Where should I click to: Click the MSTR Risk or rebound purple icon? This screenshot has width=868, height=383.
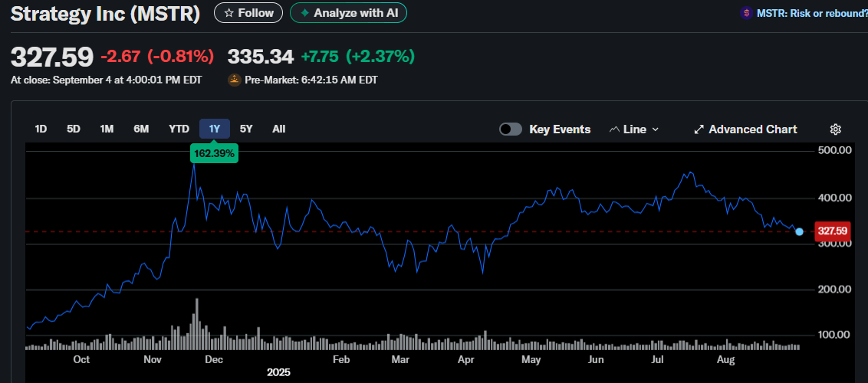745,13
